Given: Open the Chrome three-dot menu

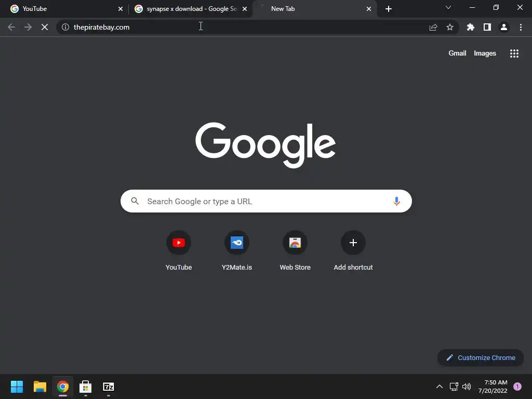Looking at the screenshot, I should click(521, 27).
